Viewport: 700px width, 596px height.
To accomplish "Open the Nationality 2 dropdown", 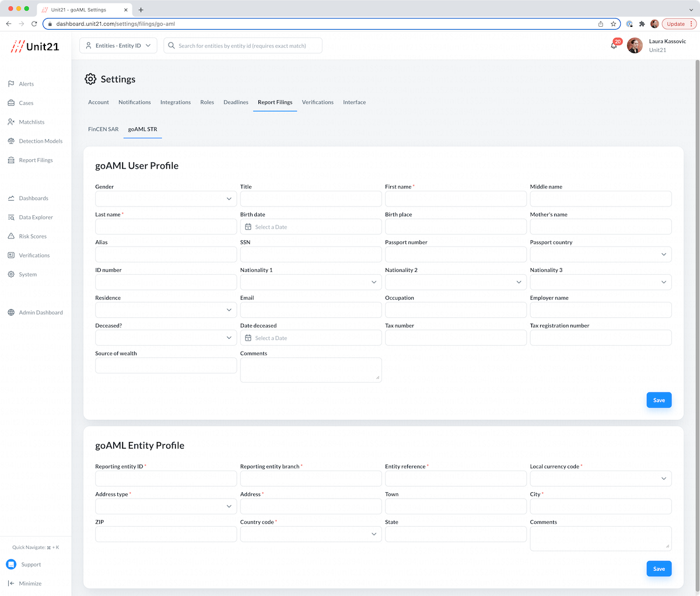I will pyautogui.click(x=456, y=282).
